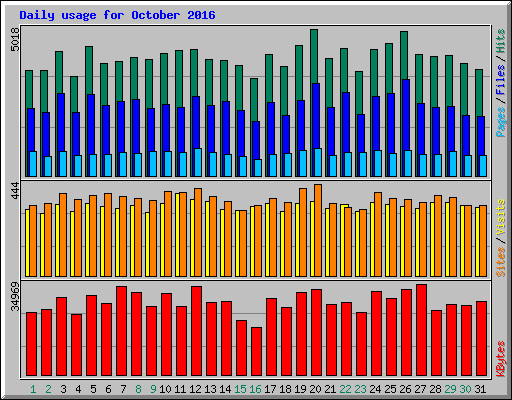512x400 pixels.
Task: Click day 19 on the x-axis
Action: point(300,389)
